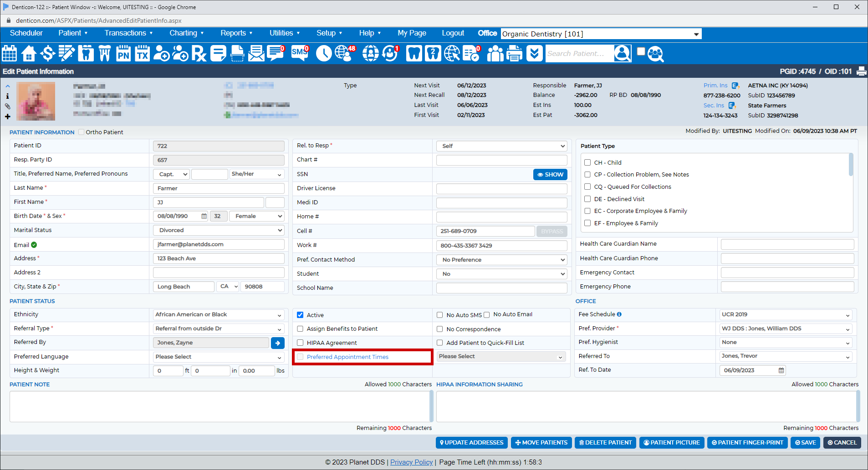Click the patient search magnifier icon

623,53
